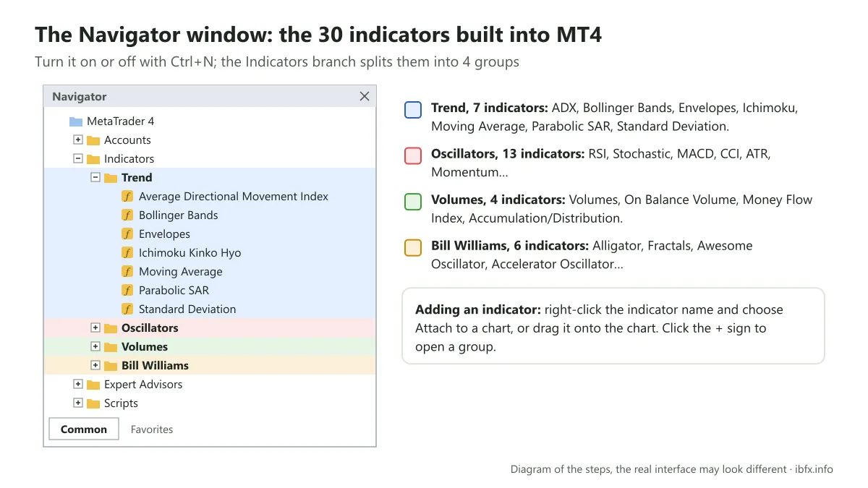Click the Bill Williams folder icon

111,366
